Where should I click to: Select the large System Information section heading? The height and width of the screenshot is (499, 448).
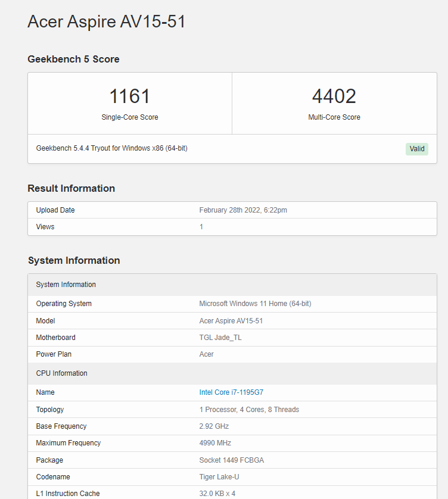click(74, 260)
